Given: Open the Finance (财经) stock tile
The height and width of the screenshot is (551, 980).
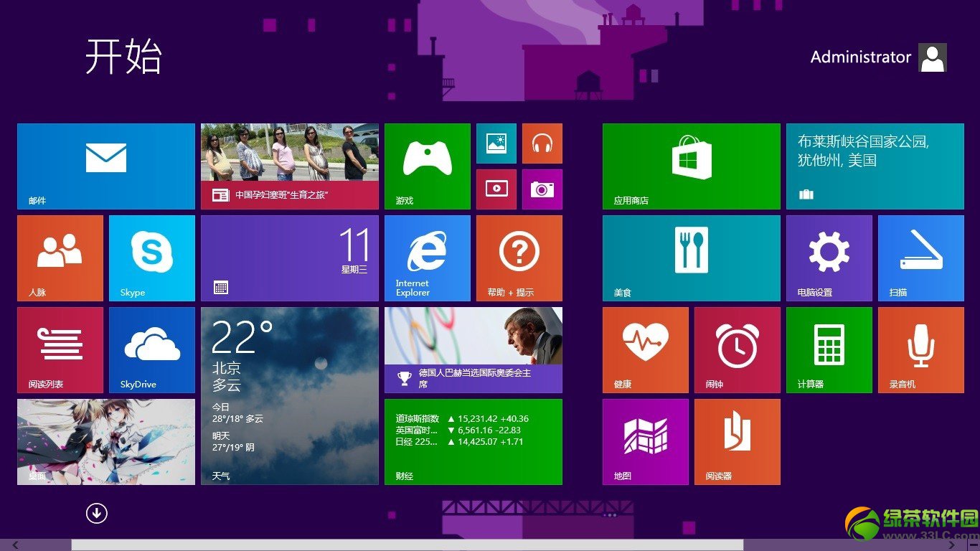Looking at the screenshot, I should click(473, 441).
